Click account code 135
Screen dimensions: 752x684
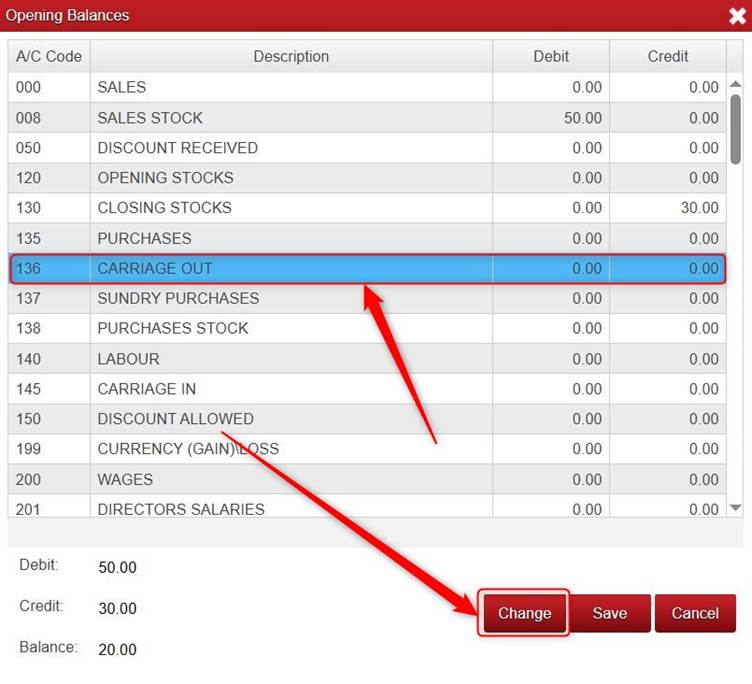(x=28, y=238)
